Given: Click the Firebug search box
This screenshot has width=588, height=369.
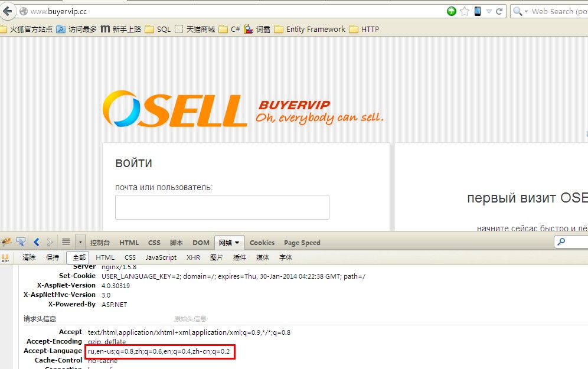Looking at the screenshot, I should (x=571, y=242).
